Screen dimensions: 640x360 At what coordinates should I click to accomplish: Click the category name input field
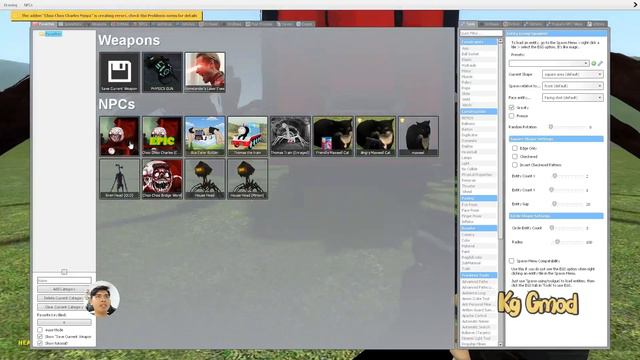click(x=64, y=280)
